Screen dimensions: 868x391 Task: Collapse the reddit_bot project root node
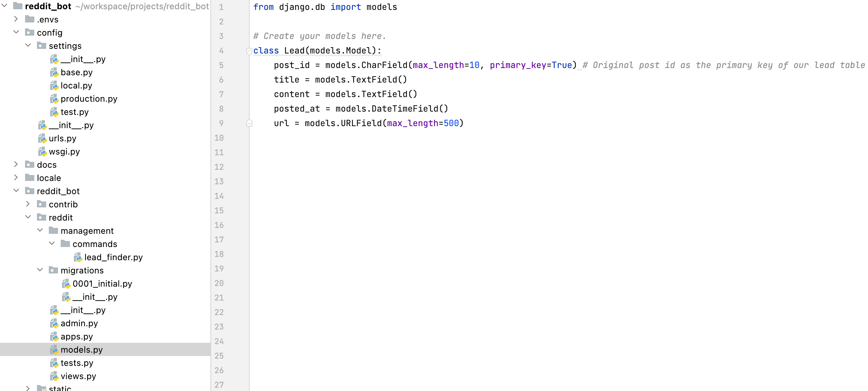point(5,6)
